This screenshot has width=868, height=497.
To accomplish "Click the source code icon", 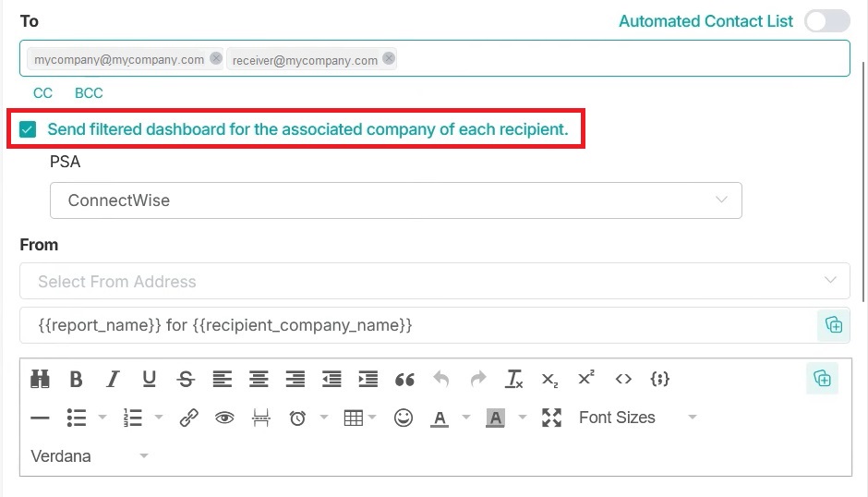I will coord(623,379).
